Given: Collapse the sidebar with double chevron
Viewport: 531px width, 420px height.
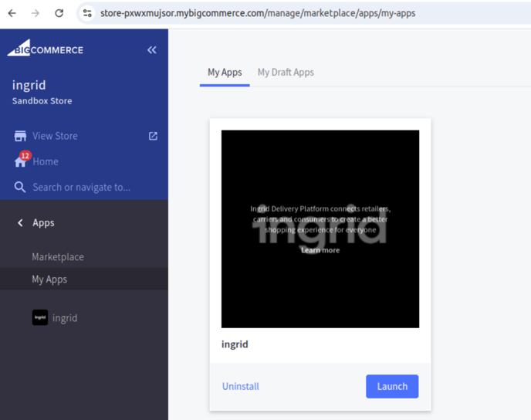Looking at the screenshot, I should coord(152,50).
